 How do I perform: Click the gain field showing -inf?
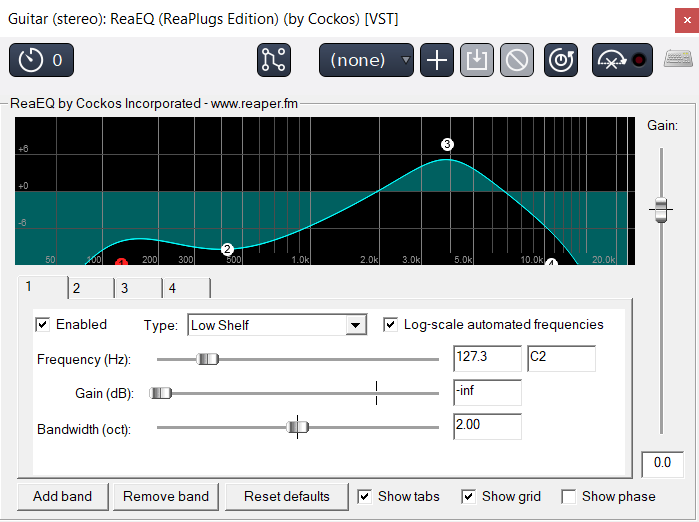(x=487, y=393)
